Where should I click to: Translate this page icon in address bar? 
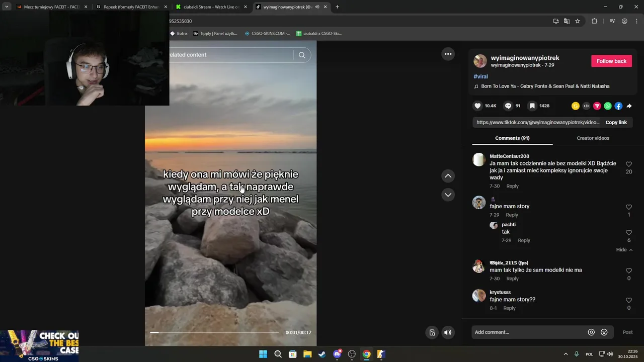tap(567, 21)
